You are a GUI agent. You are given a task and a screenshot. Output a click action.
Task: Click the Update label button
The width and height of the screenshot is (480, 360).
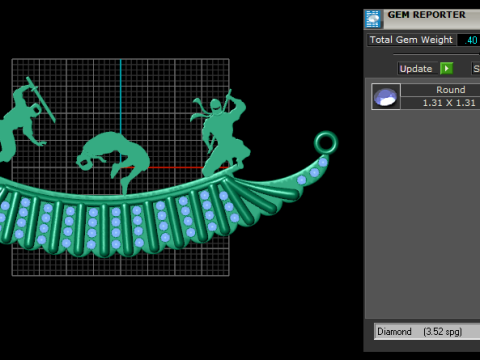416,69
